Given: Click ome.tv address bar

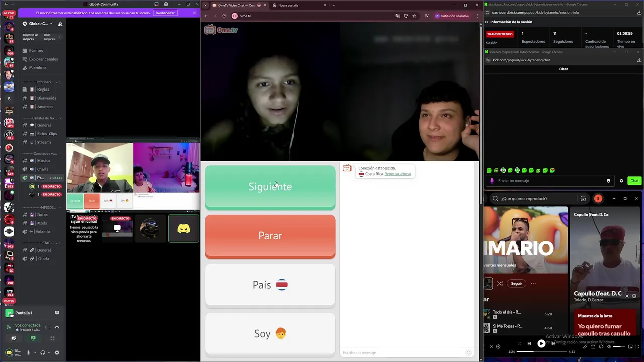Looking at the screenshot, I should (x=312, y=16).
